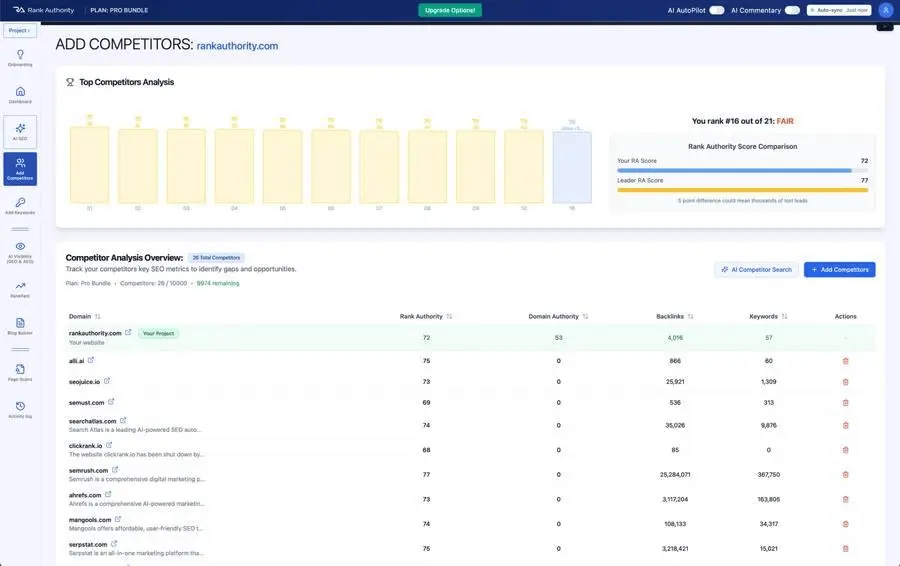Screen dimensions: 900x566
Task: Open Page Score in the sidebar
Action: coord(20,369)
